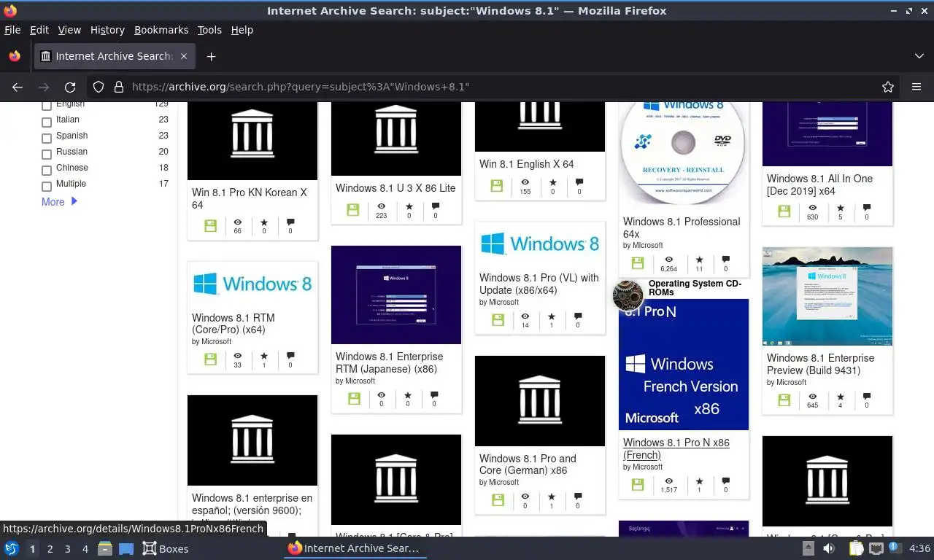List all tabs dropdown arrow
Image resolution: width=934 pixels, height=560 pixels.
(919, 56)
